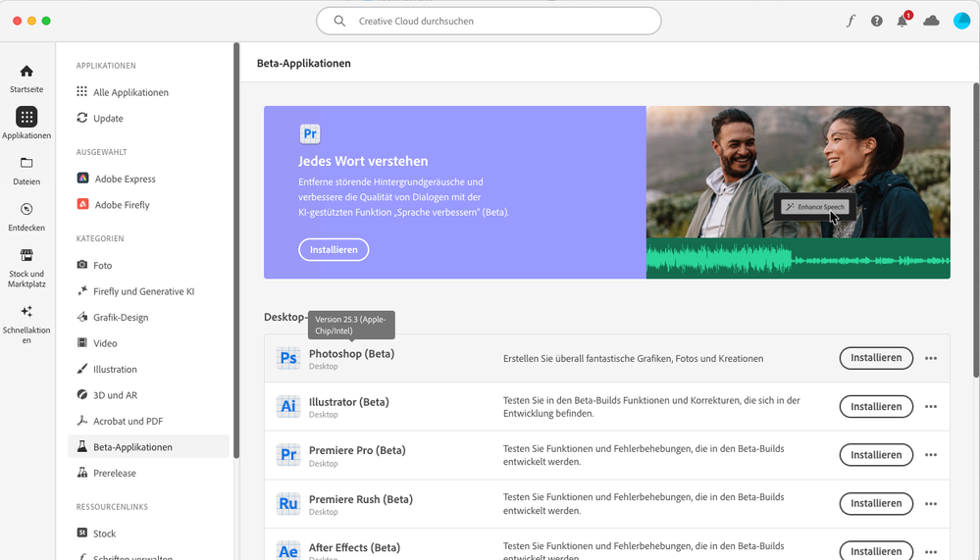The height and width of the screenshot is (560, 980).
Task: Open the account profile avatar
Action: [x=962, y=21]
